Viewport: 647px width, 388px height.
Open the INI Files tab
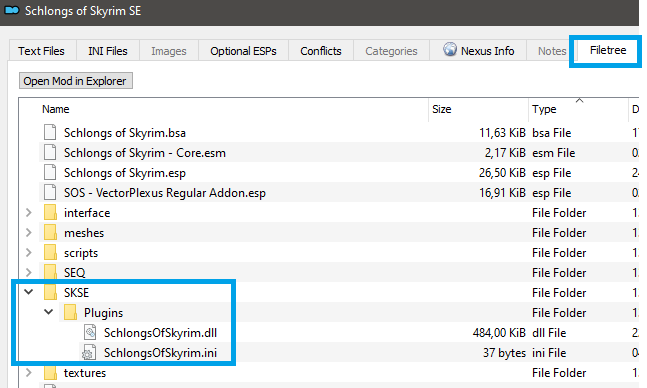click(108, 51)
